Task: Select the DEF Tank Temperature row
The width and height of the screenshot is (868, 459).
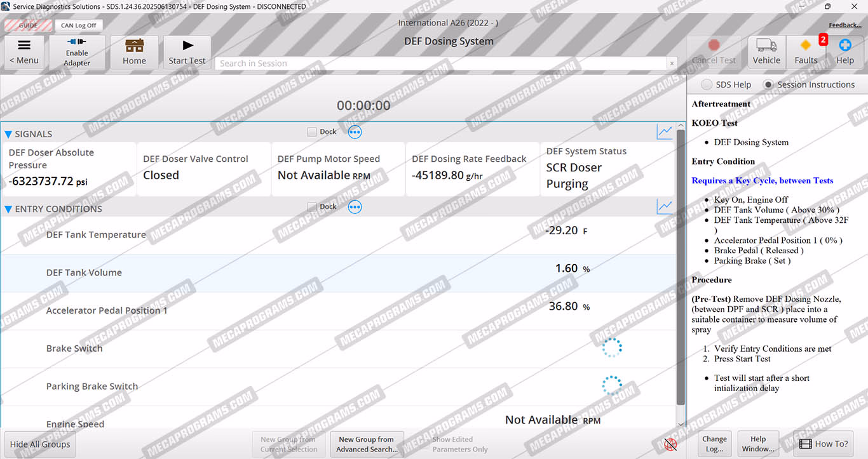Action: [x=338, y=236]
